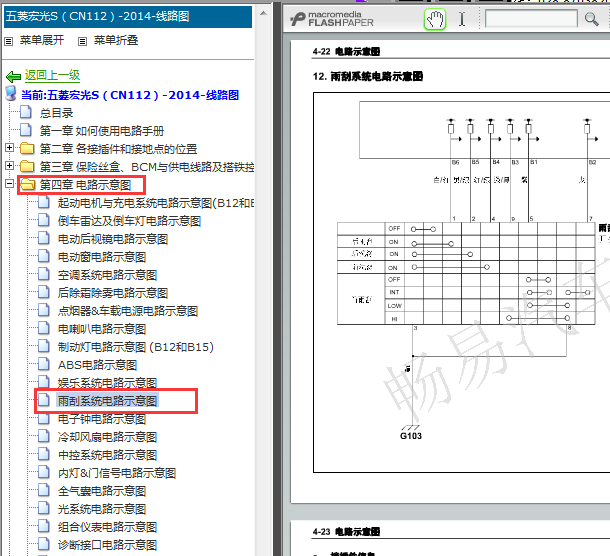Expand the 第二章 tree node
Viewport: 610px width, 556px height.
click(x=9, y=147)
